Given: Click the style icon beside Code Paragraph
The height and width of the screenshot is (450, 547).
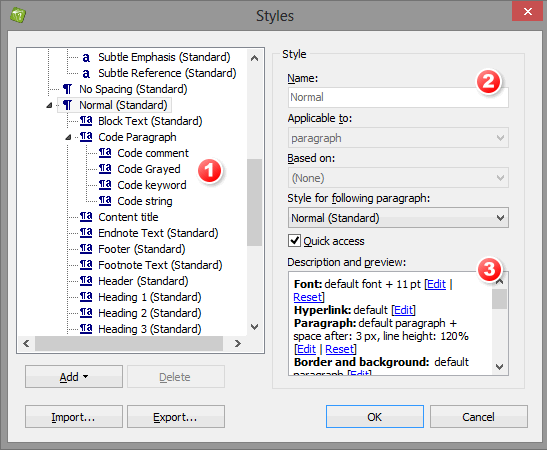Looking at the screenshot, I should tap(86, 137).
